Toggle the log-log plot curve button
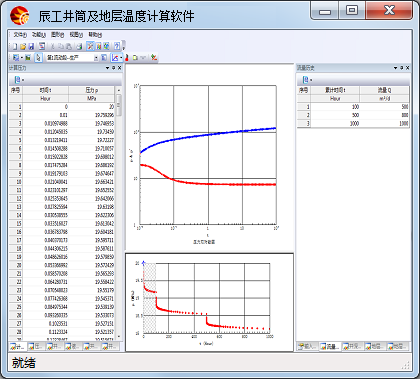420x380 pixels. tap(115, 57)
